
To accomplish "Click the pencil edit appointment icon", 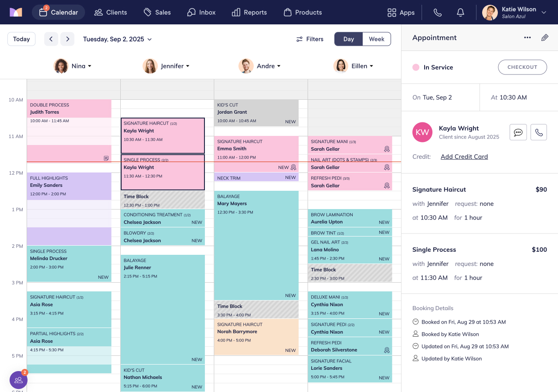I will click(545, 38).
